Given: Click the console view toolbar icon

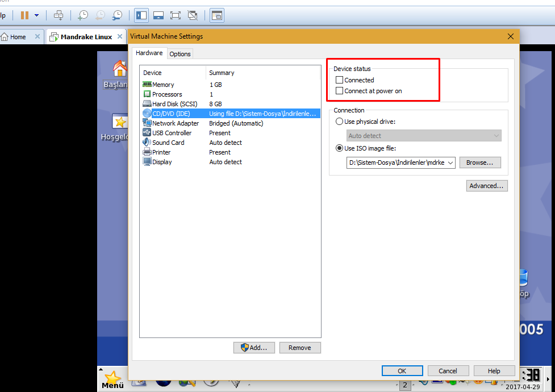Looking at the screenshot, I should click(216, 15).
